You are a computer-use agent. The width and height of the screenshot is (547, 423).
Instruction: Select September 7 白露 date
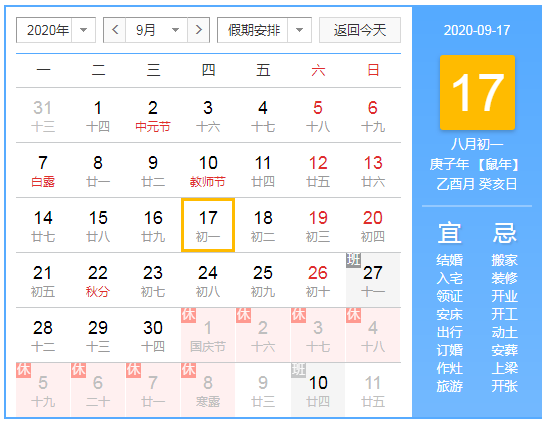(43, 171)
